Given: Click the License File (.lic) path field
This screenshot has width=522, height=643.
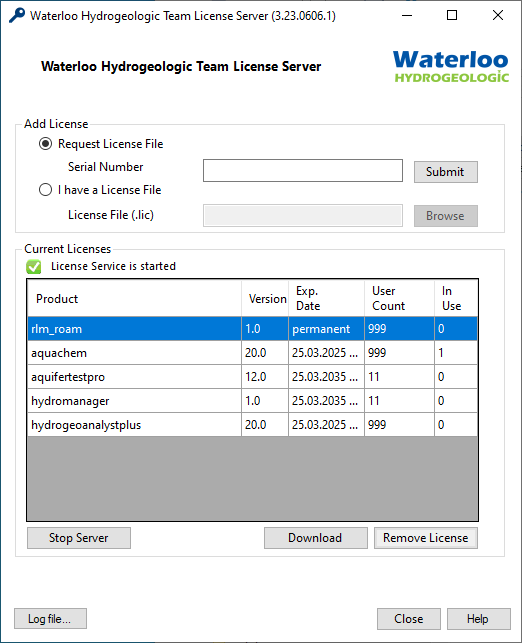Looking at the screenshot, I should pos(303,216).
